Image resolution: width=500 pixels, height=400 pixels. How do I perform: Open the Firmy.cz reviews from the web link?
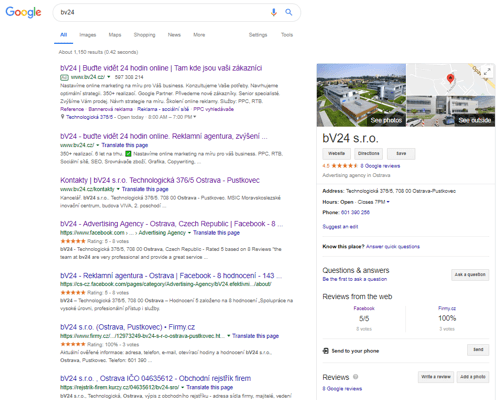(x=447, y=308)
